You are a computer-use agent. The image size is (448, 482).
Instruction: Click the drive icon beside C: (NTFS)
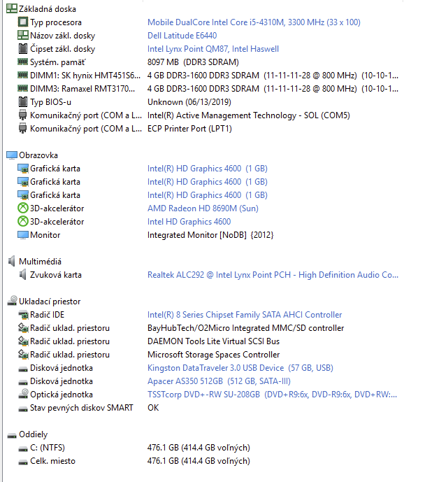[x=23, y=449]
